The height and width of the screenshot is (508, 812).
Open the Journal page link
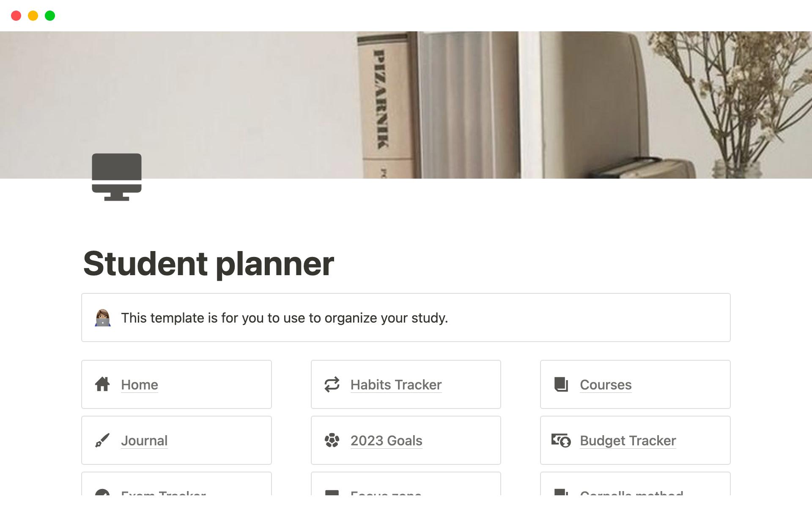(x=144, y=441)
